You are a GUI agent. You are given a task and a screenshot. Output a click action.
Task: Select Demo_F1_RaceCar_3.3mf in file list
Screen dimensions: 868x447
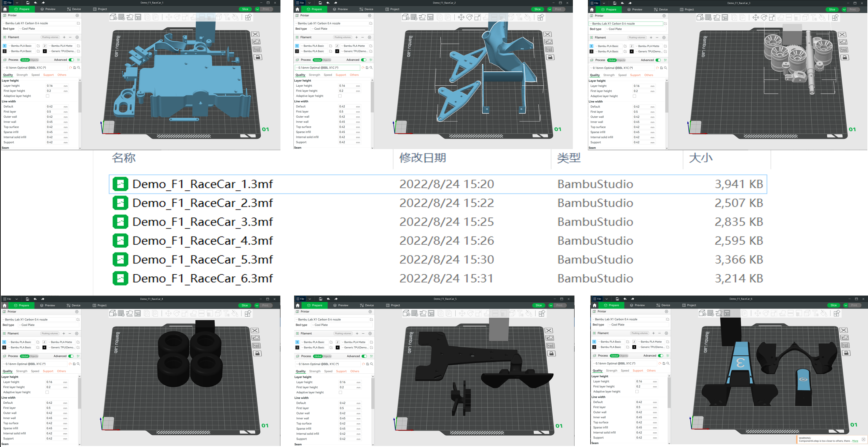click(202, 222)
